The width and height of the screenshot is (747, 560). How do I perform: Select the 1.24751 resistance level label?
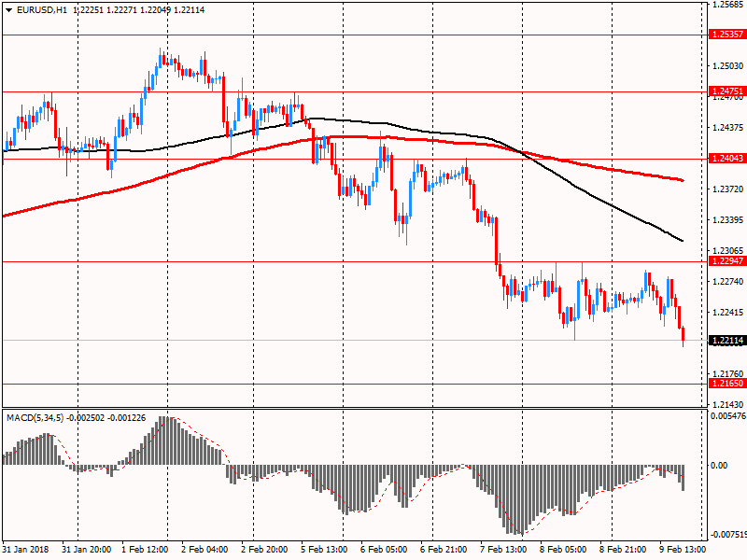click(x=726, y=91)
